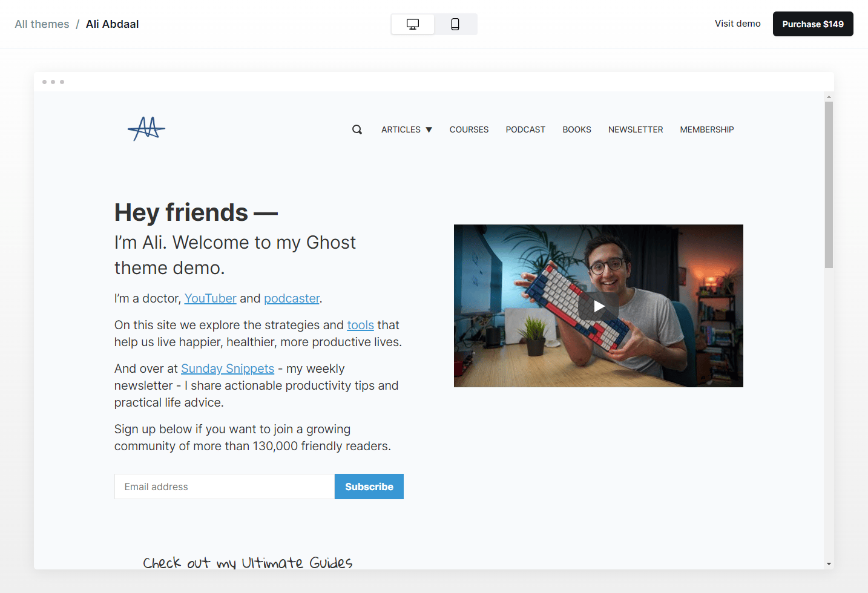This screenshot has width=868, height=593.
Task: Open the Podcast nav item
Action: coord(525,129)
